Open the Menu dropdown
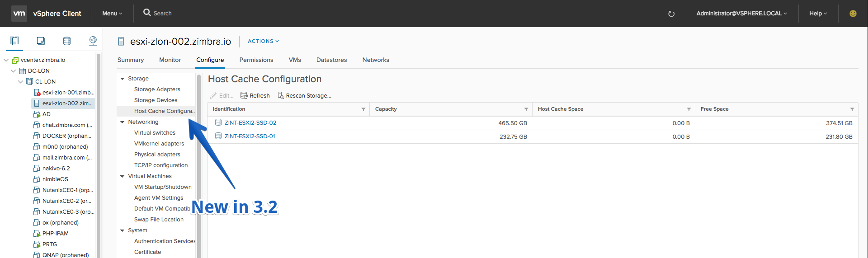This screenshot has width=868, height=258. tap(112, 14)
